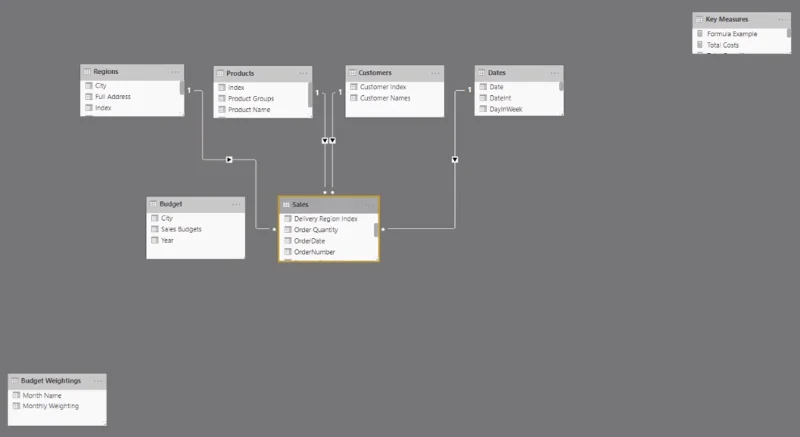Select the Sales table title
Screen dimensions: 800x437
pos(300,204)
